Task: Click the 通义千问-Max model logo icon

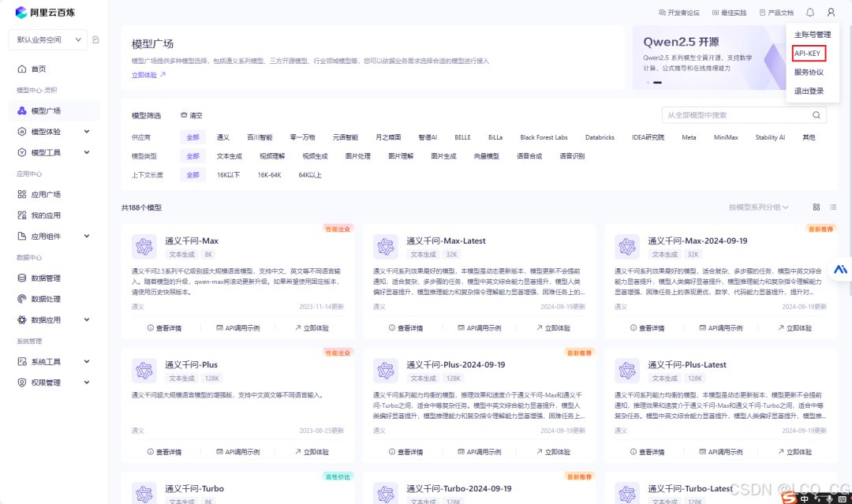Action: click(x=144, y=247)
